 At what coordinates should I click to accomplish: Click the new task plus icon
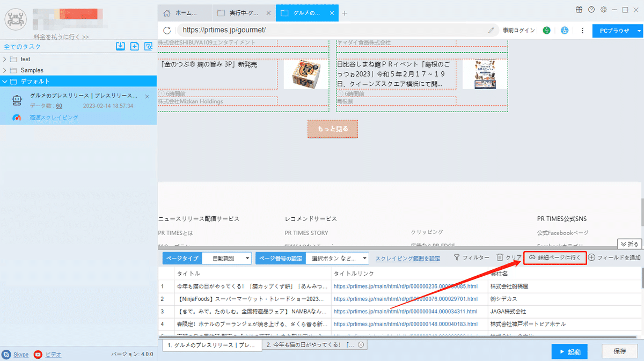[x=135, y=47]
